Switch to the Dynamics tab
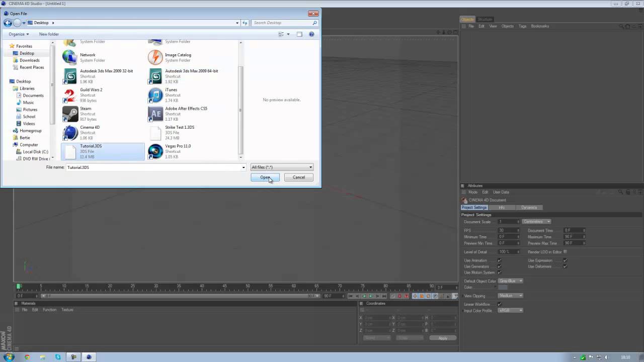The height and width of the screenshot is (362, 644). point(529,208)
